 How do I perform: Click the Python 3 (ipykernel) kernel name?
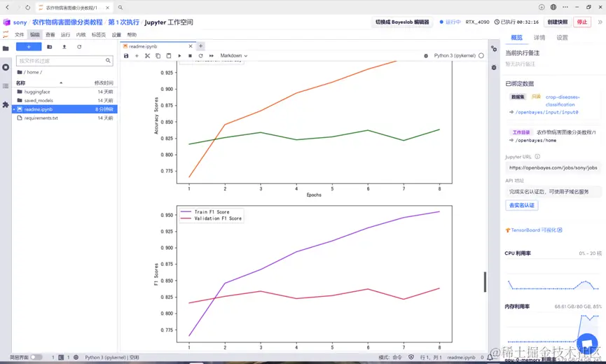455,55
